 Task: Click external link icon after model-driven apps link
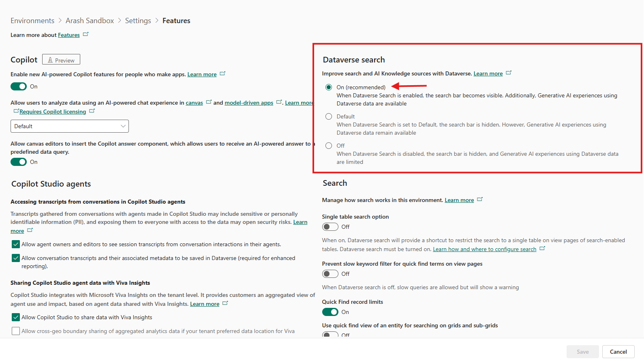pyautogui.click(x=279, y=102)
